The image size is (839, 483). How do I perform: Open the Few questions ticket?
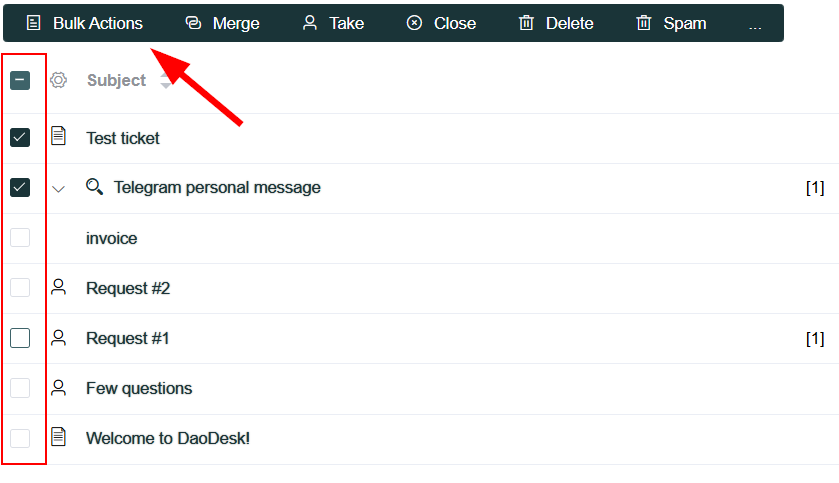click(139, 388)
